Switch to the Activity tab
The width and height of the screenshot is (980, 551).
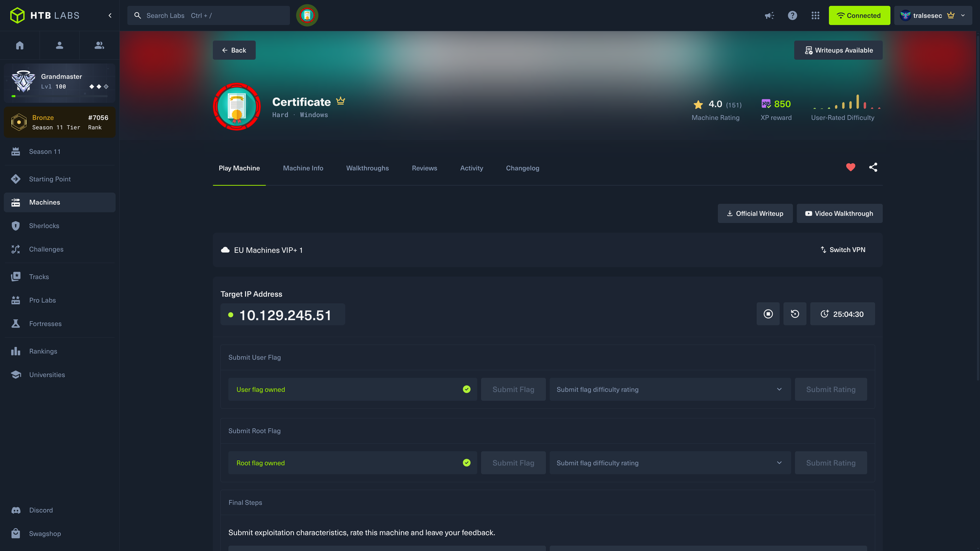click(x=471, y=168)
